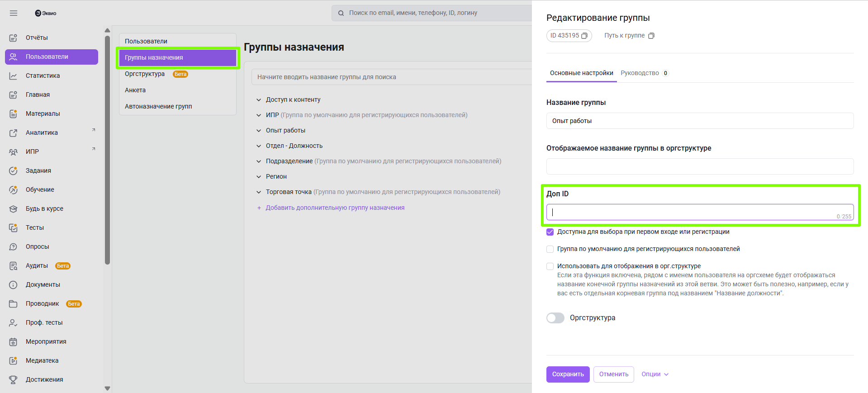The height and width of the screenshot is (393, 868).
Task: Enable the Оргструктура toggle switch
Action: tap(555, 318)
